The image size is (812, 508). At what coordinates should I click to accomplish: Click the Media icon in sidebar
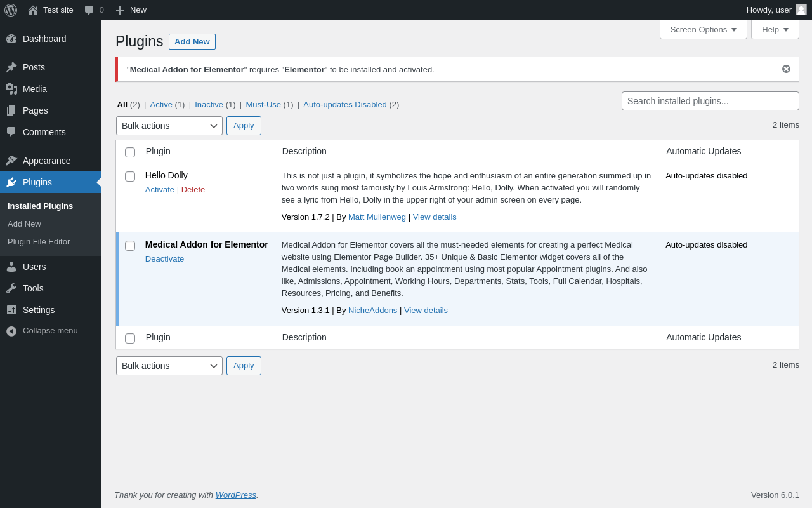coord(11,89)
